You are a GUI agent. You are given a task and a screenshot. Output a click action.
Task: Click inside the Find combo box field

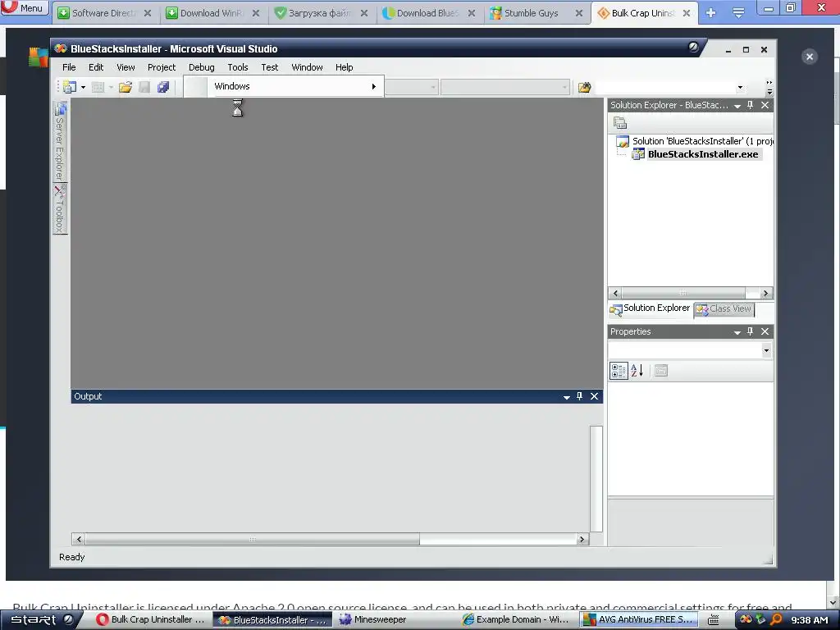tap(664, 87)
